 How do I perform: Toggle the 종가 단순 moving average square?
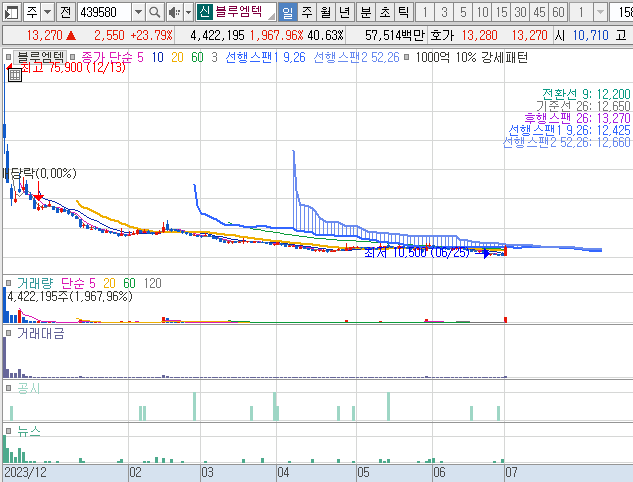pyautogui.click(x=72, y=57)
